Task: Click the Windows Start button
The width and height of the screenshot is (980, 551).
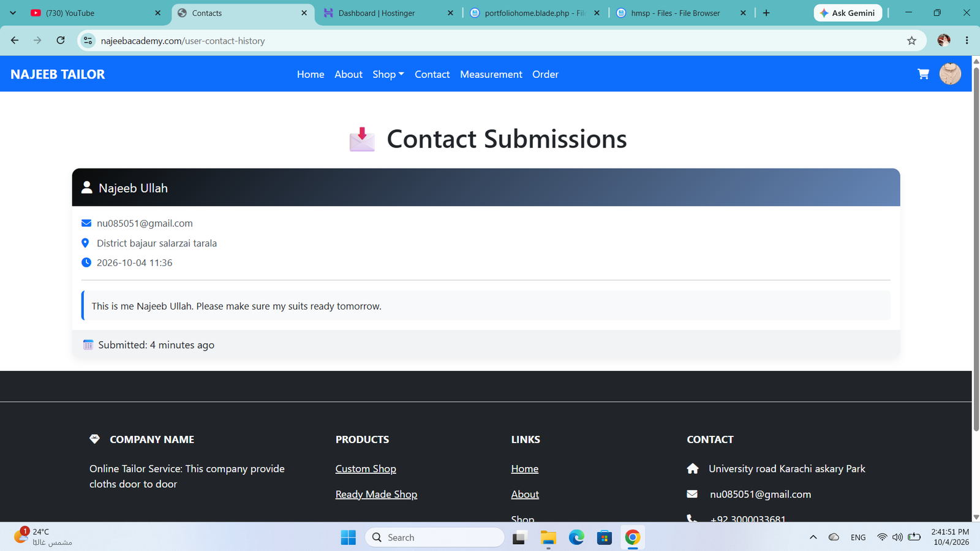Action: pyautogui.click(x=348, y=538)
